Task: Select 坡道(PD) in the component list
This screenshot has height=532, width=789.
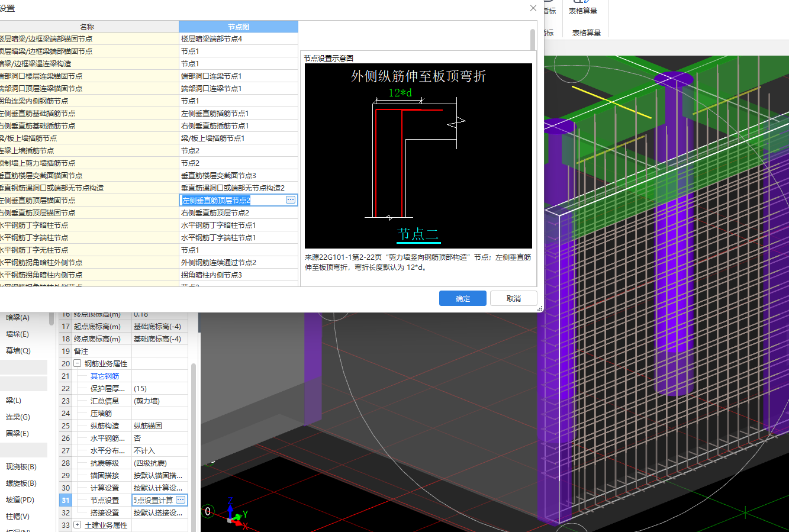Action: 20,500
